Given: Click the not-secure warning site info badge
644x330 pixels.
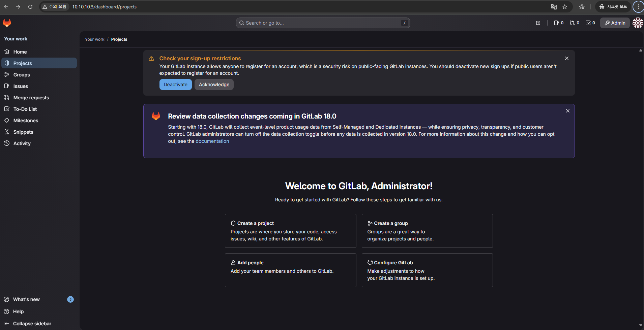Looking at the screenshot, I should click(55, 7).
